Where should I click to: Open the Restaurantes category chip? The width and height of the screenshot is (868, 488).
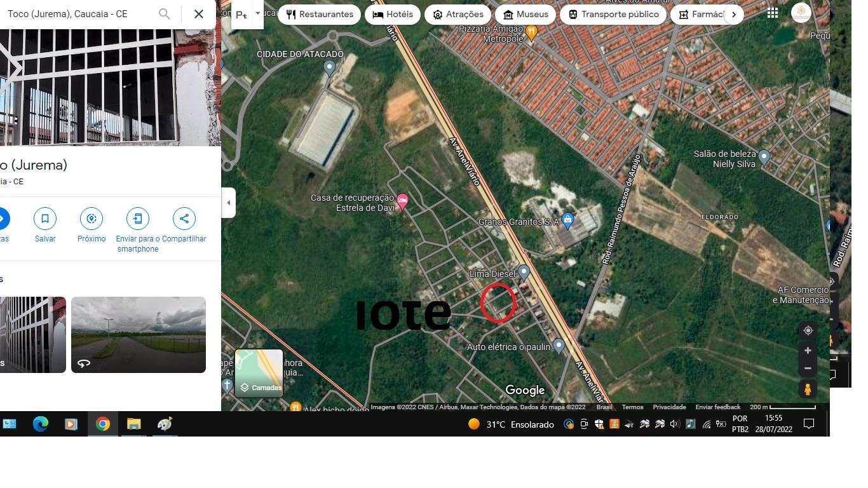tap(319, 14)
